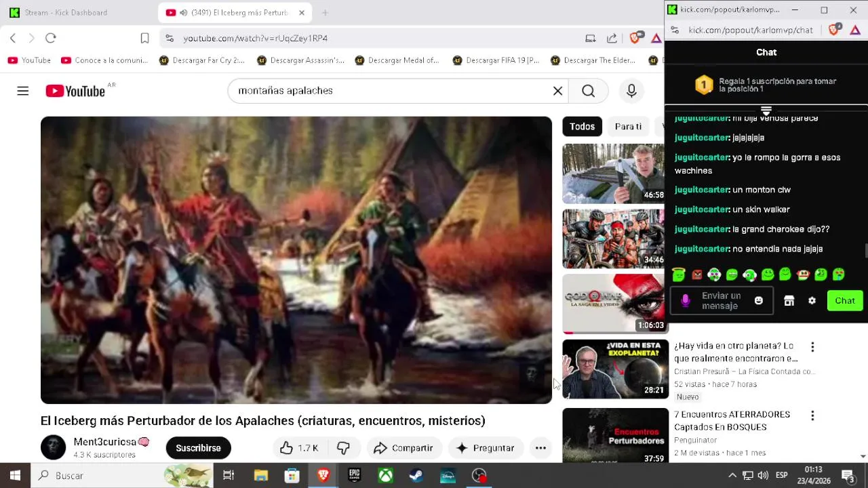This screenshot has width=868, height=488.
Task: Bookmark this page with the bookmark icon
Action: click(x=144, y=38)
